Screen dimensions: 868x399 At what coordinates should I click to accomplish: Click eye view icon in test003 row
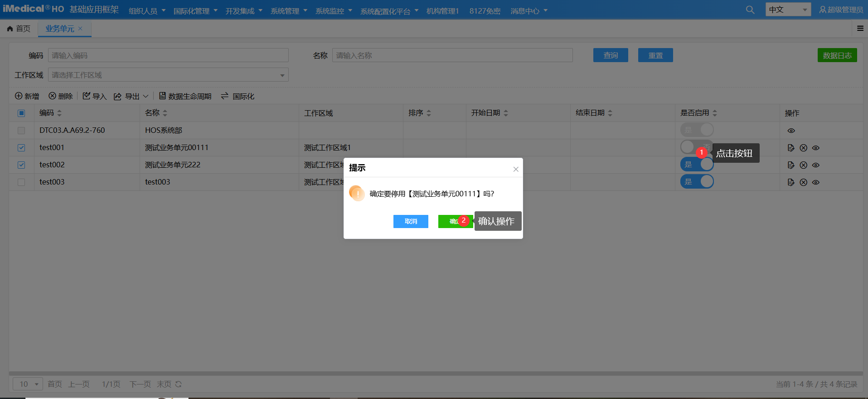pos(815,182)
